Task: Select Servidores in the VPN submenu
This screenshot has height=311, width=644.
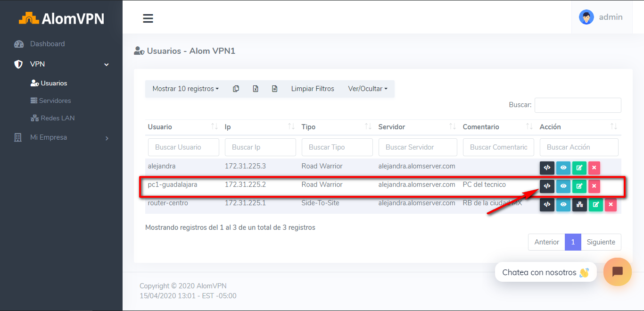Action: pyautogui.click(x=55, y=101)
